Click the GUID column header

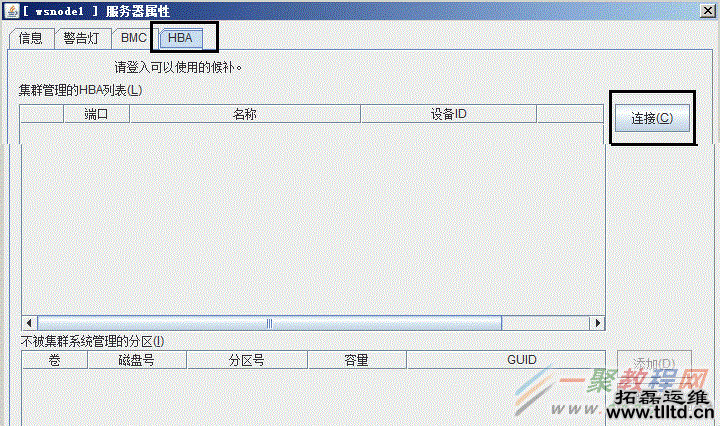521,360
